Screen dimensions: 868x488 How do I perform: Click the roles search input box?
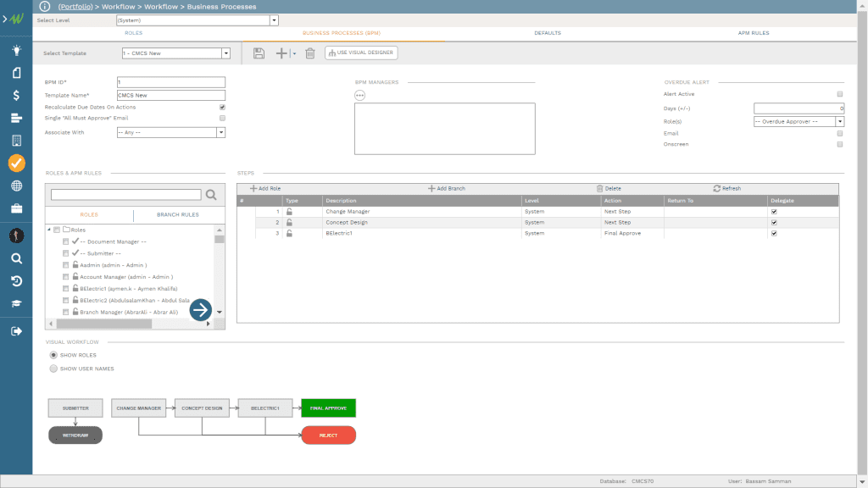[x=125, y=195]
